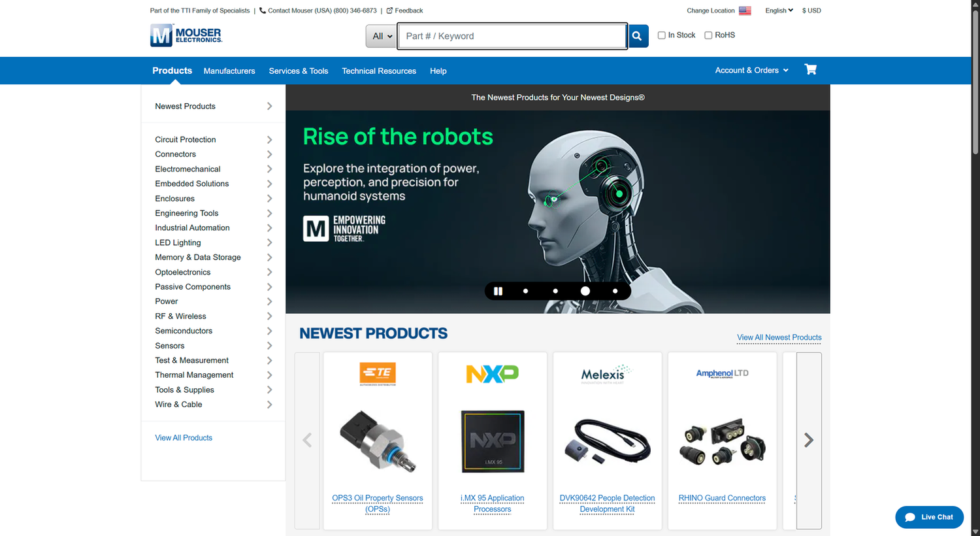Expand Account & Orders menu
Screen dimensions: 980x536
click(752, 71)
